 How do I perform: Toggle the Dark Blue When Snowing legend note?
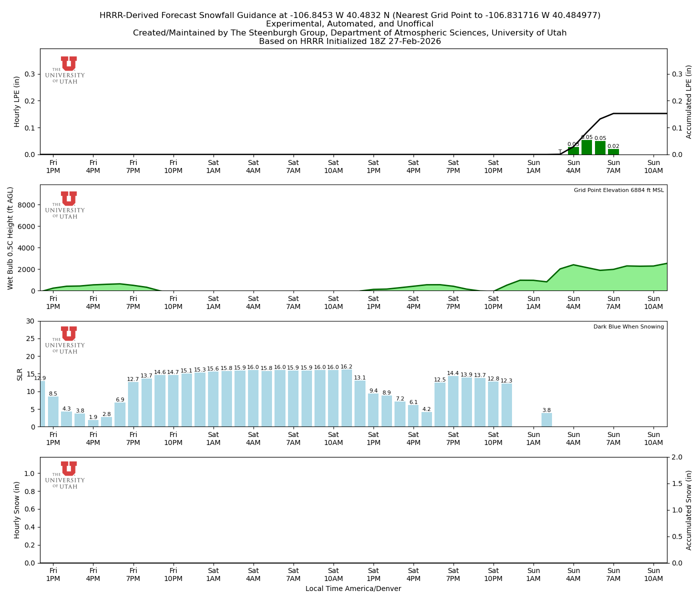(628, 326)
